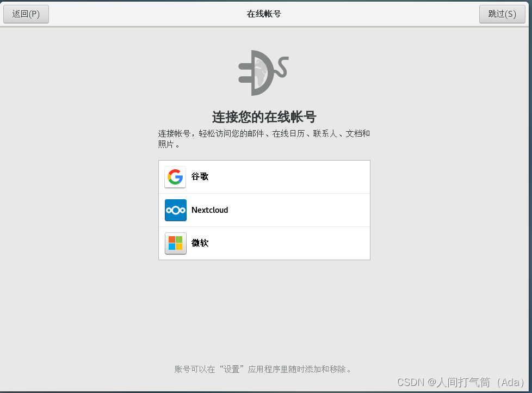
Task: Click the Microsoft logo icon
Action: tap(175, 243)
